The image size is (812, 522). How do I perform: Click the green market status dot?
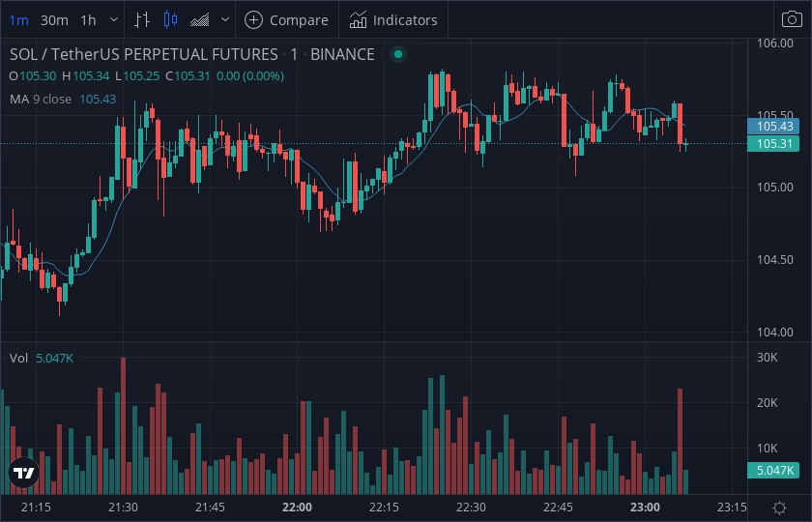(398, 54)
